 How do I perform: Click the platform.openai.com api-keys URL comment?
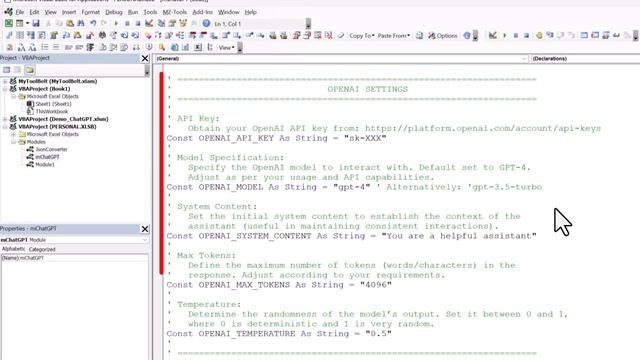coord(483,128)
